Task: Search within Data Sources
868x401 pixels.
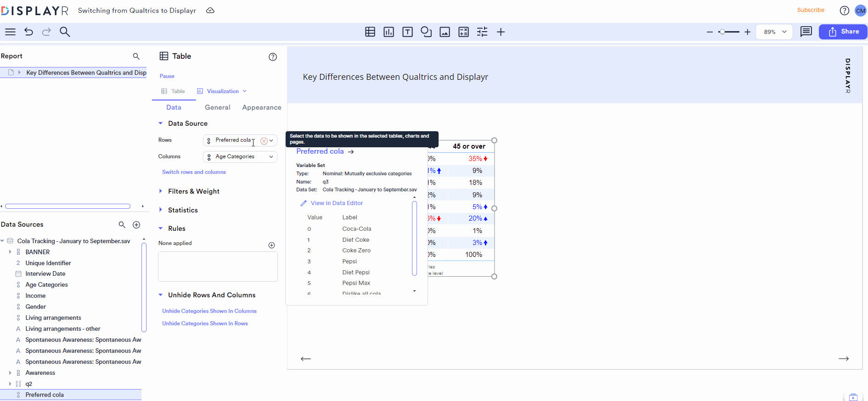Action: 122,224
